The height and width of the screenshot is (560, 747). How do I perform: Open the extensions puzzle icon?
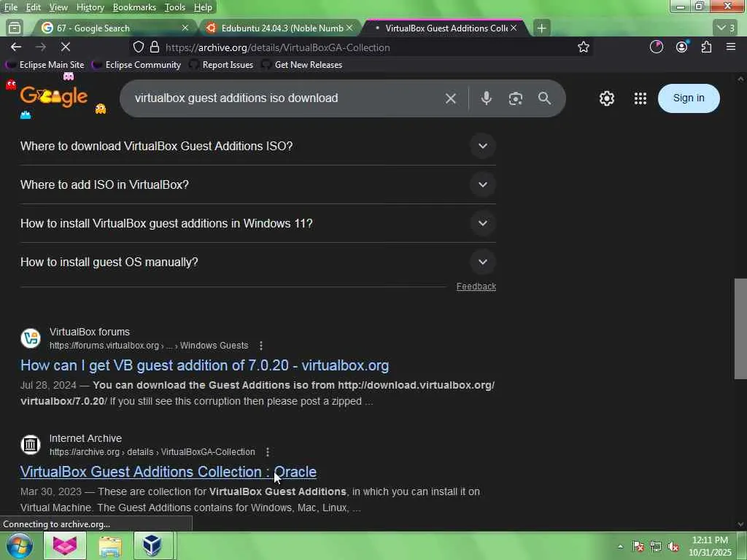706,47
